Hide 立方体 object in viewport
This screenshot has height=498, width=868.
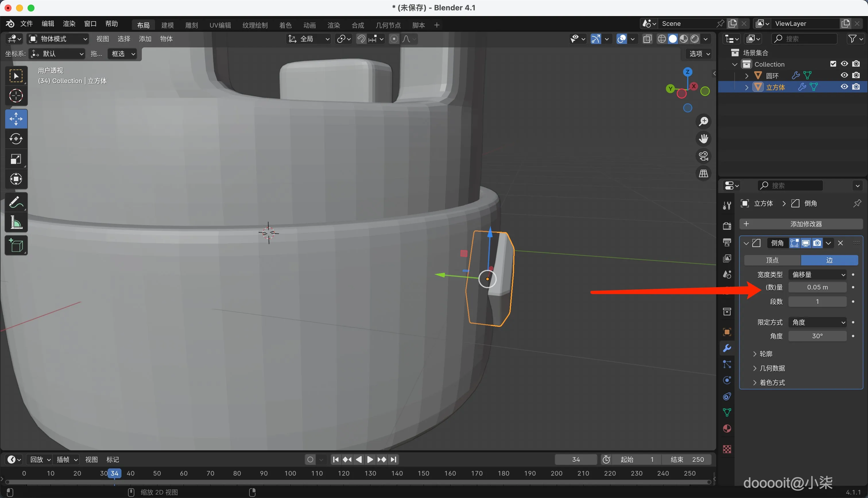coord(844,87)
